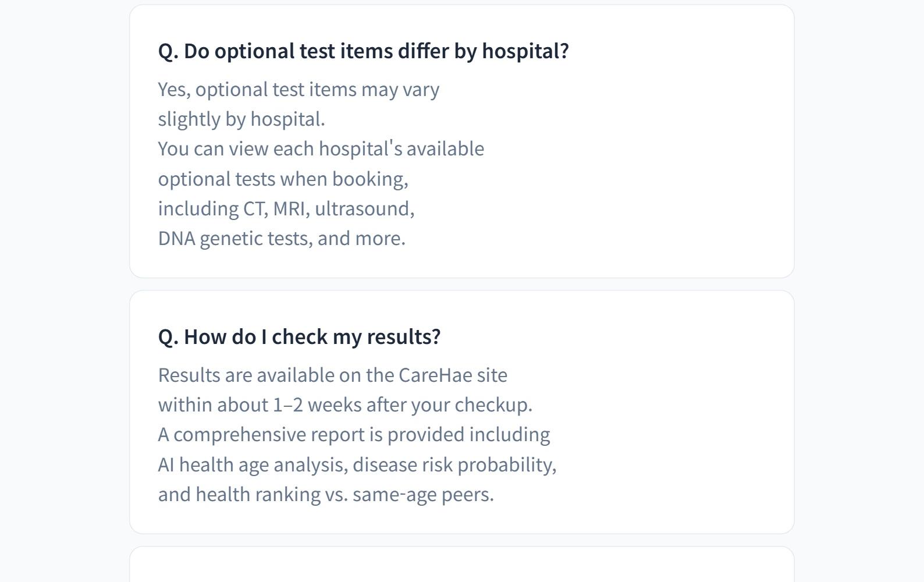The width and height of the screenshot is (924, 582).
Task: Click the word "ultrasound" in the first answer
Action: tap(363, 209)
